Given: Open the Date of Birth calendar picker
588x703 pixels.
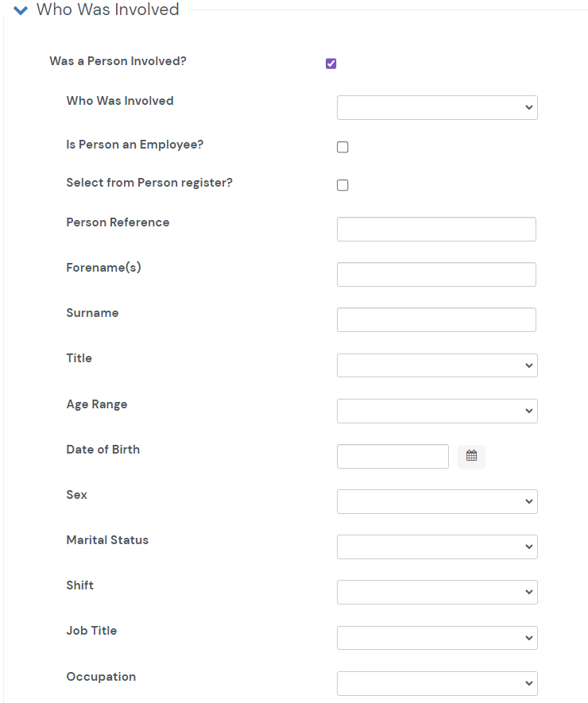Looking at the screenshot, I should pos(471,456).
